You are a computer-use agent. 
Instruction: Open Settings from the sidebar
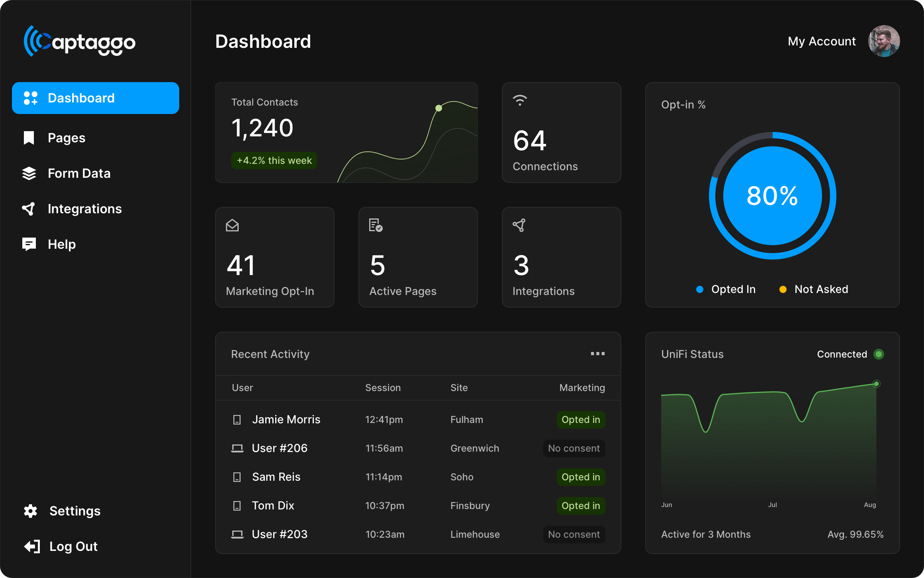coord(75,511)
